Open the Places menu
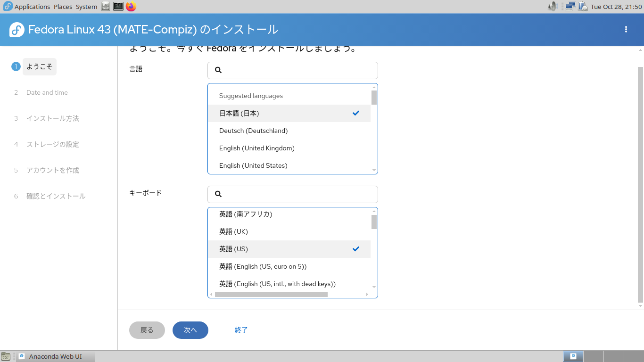The width and height of the screenshot is (644, 362). [x=63, y=7]
